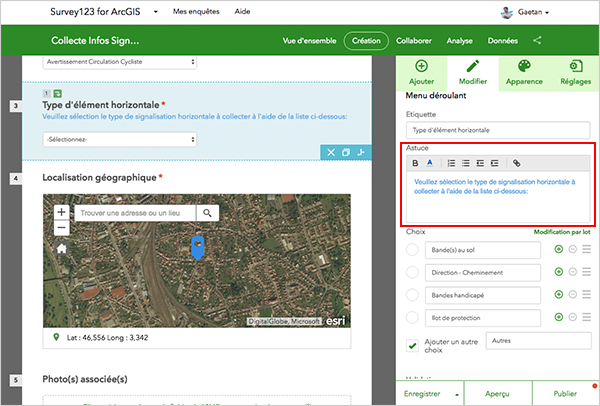The height and width of the screenshot is (406, 600).
Task: Click the Autres input field
Action: tap(538, 341)
